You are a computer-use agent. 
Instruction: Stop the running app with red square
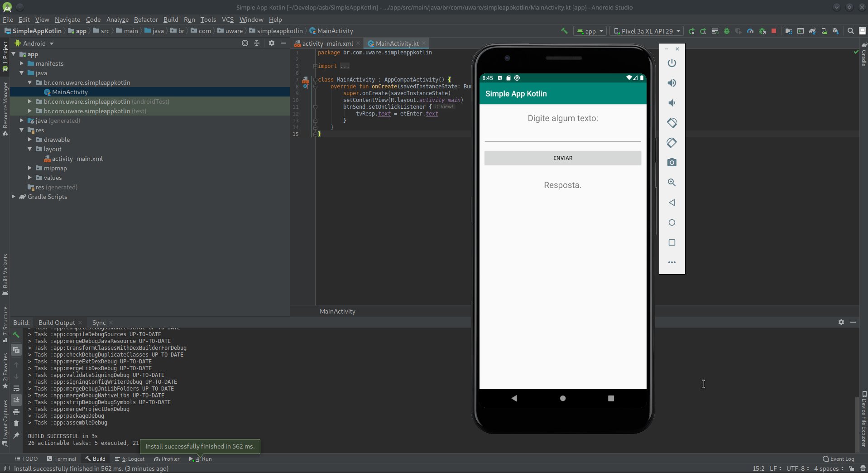click(774, 31)
